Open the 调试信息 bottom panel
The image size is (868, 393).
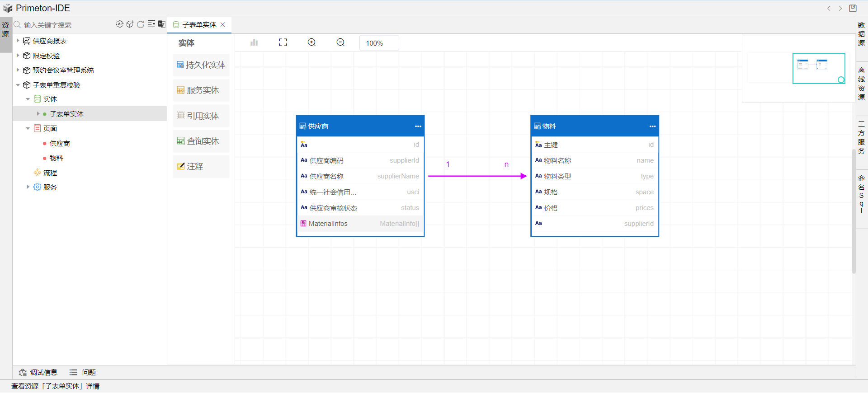point(38,372)
